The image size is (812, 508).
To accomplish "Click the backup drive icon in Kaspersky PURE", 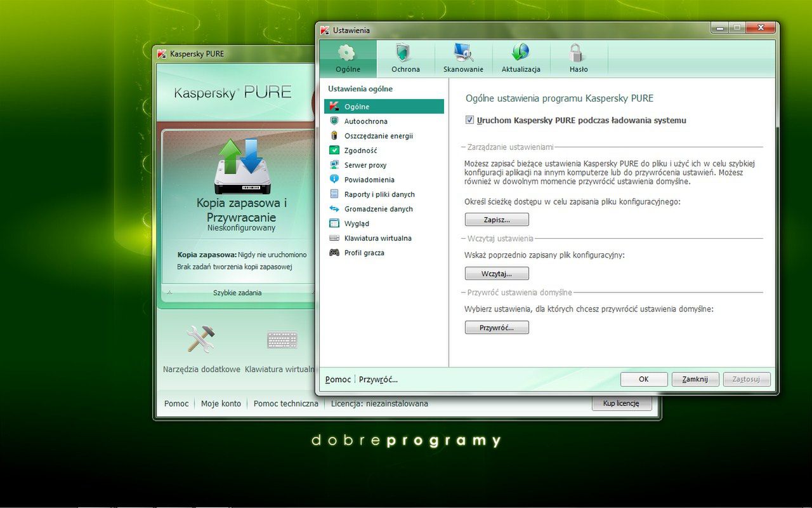I will point(242,166).
